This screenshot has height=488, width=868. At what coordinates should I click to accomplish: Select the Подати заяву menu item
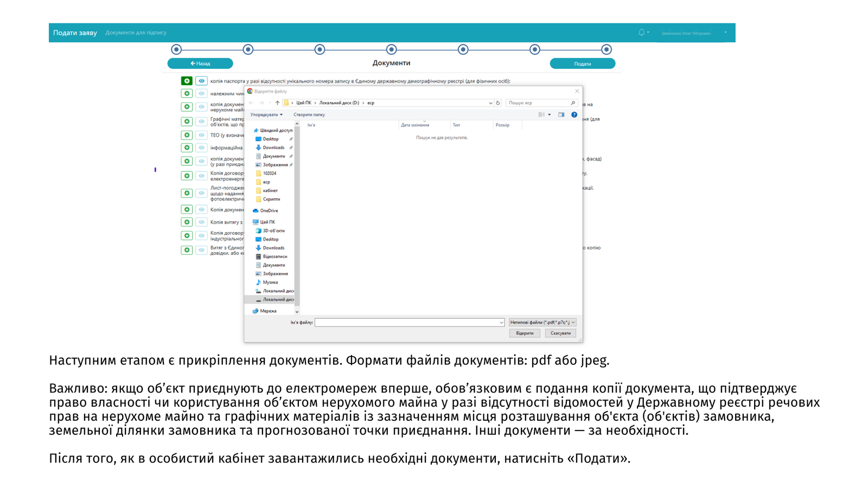tap(75, 33)
